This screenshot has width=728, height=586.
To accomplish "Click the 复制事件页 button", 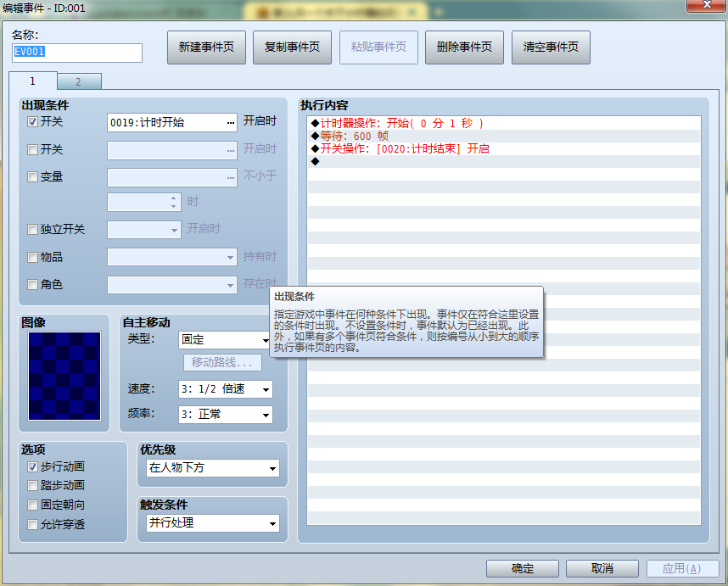I will [292, 47].
